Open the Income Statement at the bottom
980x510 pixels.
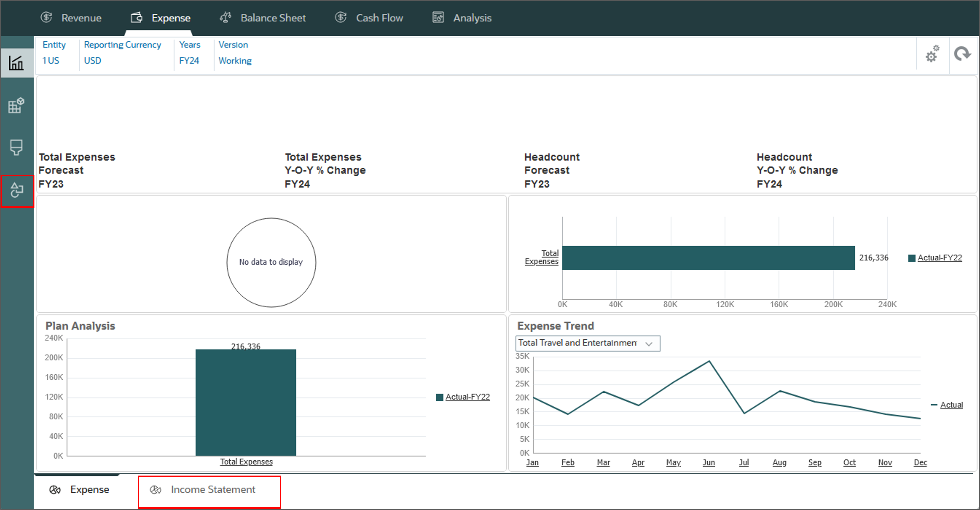pyautogui.click(x=213, y=489)
